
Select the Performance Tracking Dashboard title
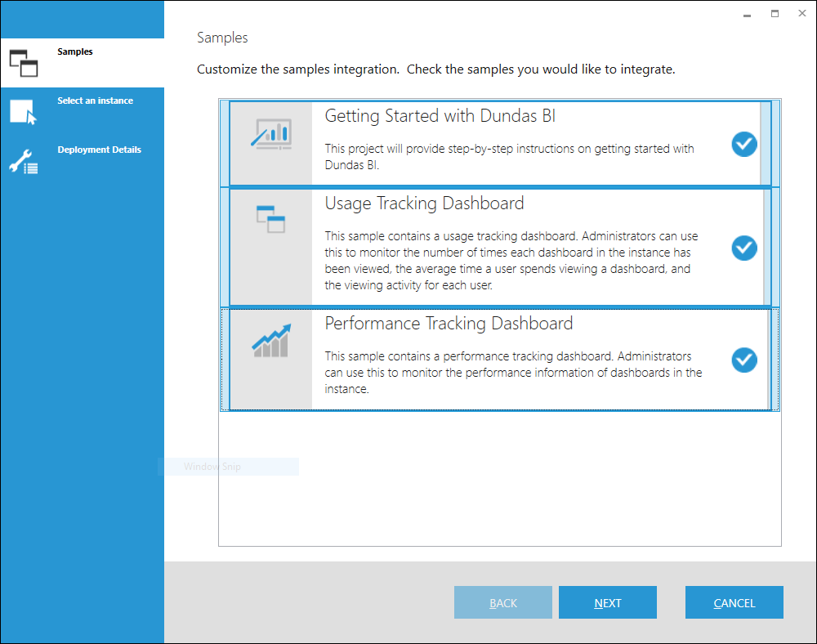pyautogui.click(x=449, y=324)
